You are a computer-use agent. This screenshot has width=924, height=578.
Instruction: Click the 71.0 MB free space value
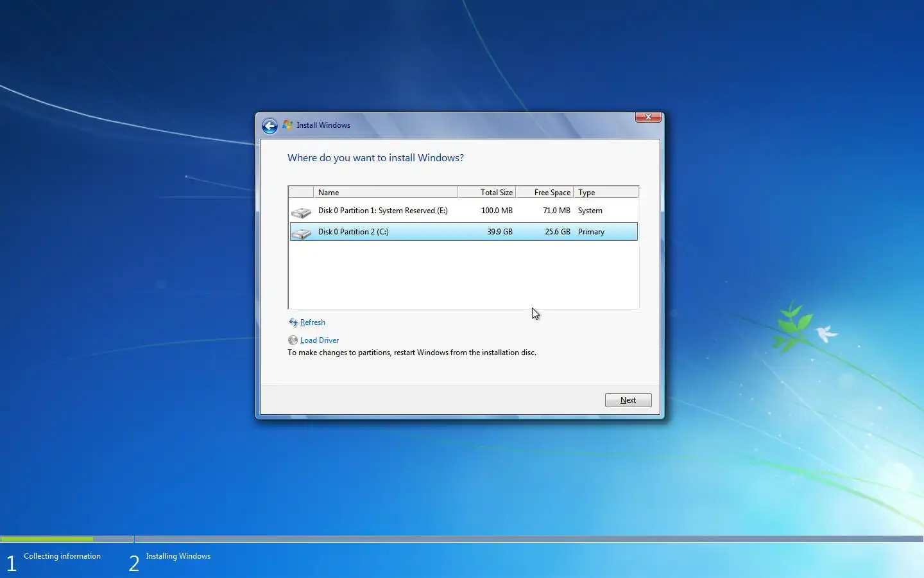556,211
